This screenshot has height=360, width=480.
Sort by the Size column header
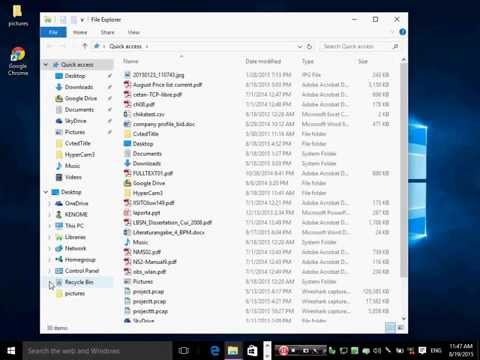pyautogui.click(x=363, y=61)
